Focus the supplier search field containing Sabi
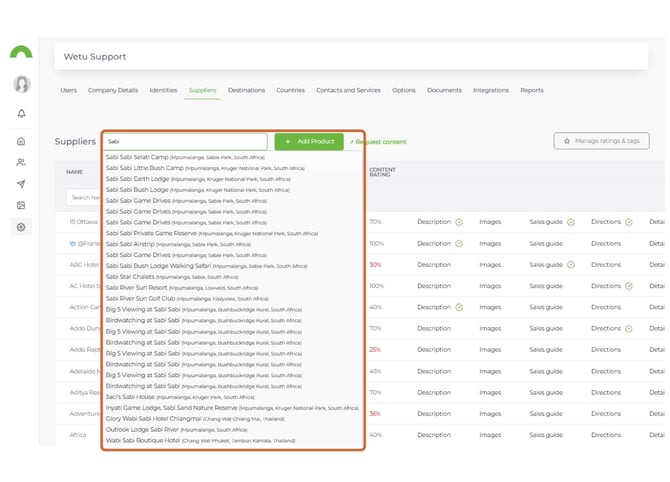 coord(185,141)
